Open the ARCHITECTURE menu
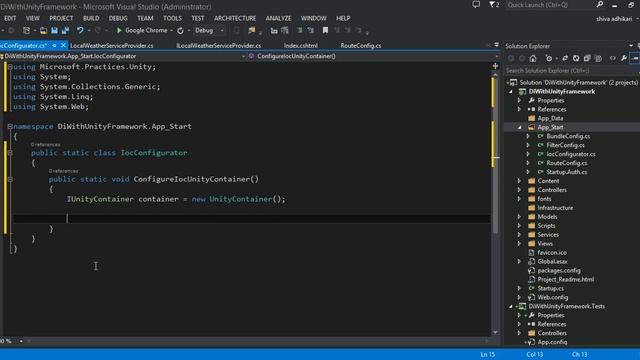The width and height of the screenshot is (640, 360). pos(235,18)
